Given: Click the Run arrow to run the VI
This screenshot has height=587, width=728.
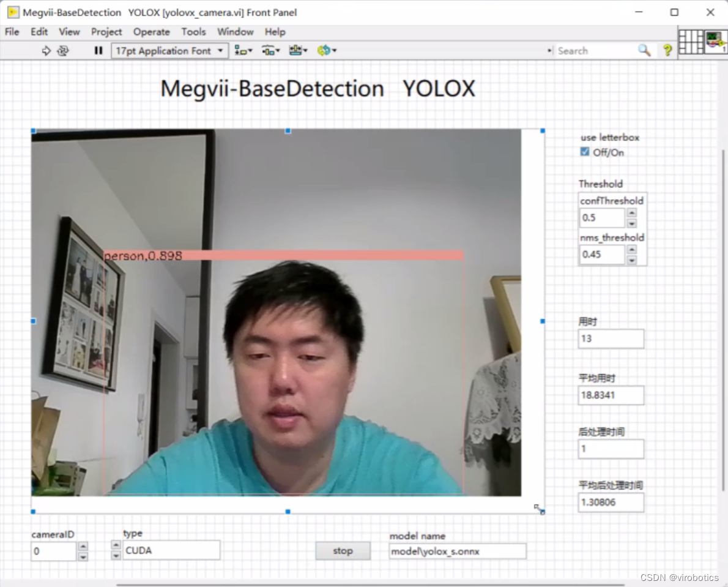Looking at the screenshot, I should [x=46, y=51].
